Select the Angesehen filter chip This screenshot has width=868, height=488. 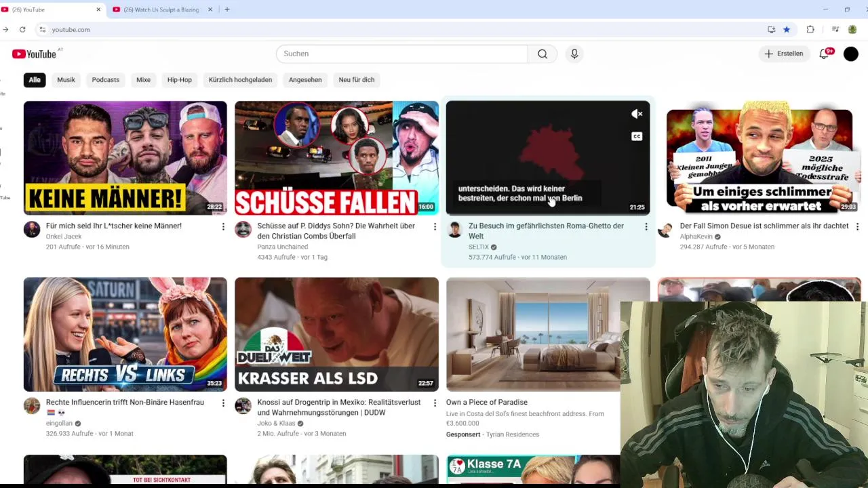[x=305, y=80]
